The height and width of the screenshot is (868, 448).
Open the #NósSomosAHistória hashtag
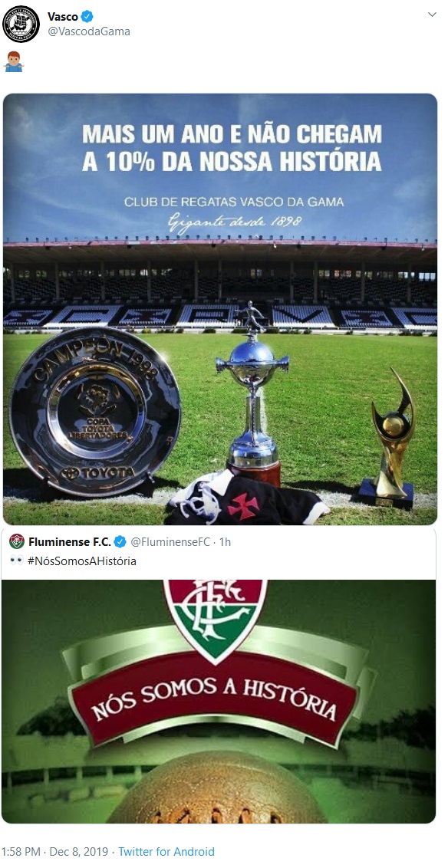tap(81, 561)
